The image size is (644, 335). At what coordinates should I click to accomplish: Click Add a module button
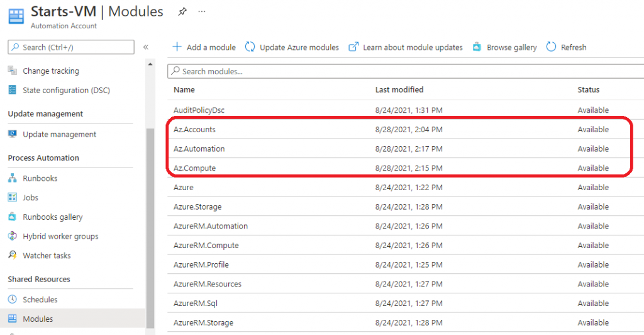pos(204,47)
